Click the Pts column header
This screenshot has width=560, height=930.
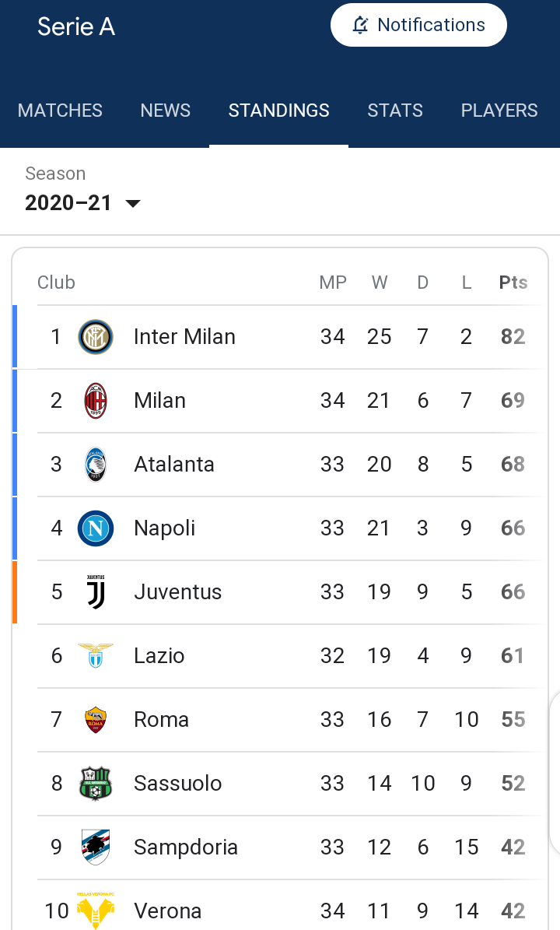[513, 283]
